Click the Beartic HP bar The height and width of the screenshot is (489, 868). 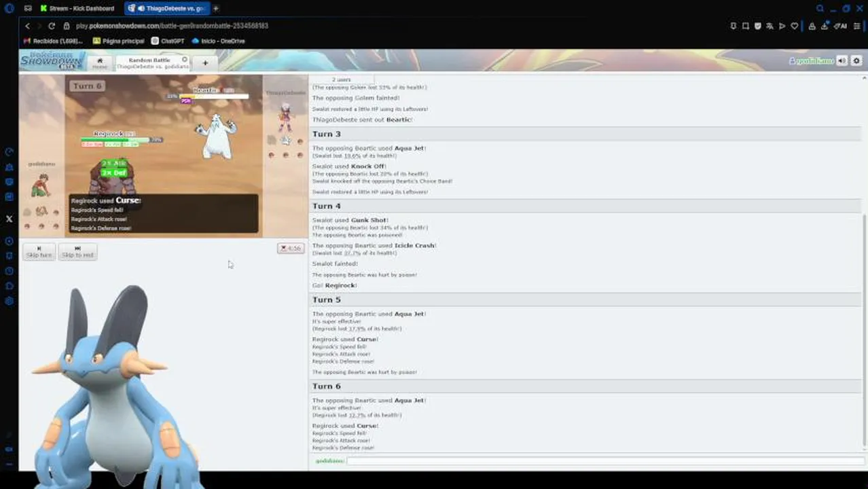(x=214, y=96)
